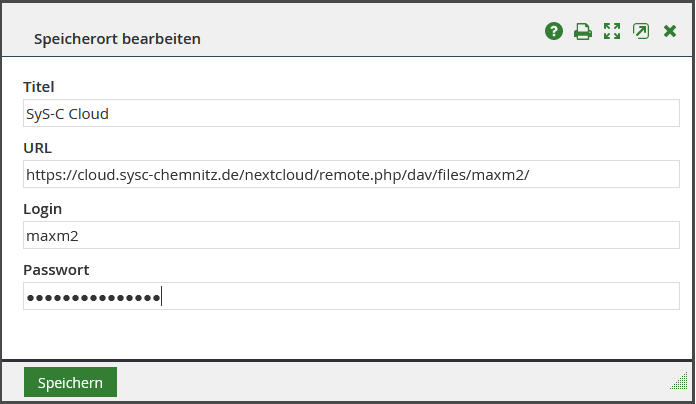
Task: Focus the URL input field
Action: (x=351, y=174)
